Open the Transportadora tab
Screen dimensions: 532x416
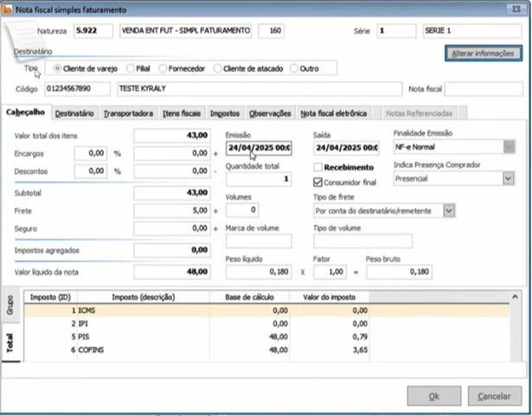coord(128,113)
